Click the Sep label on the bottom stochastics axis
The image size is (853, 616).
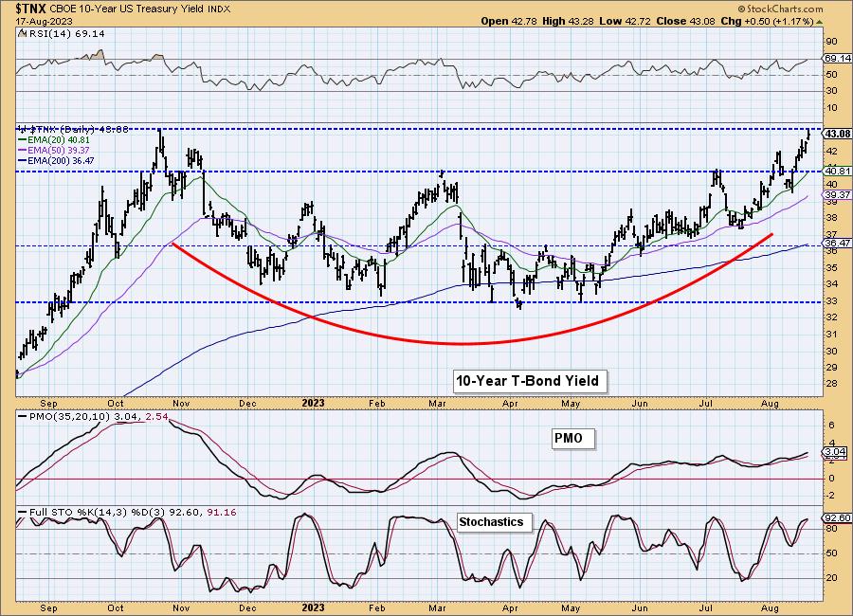pyautogui.click(x=48, y=607)
